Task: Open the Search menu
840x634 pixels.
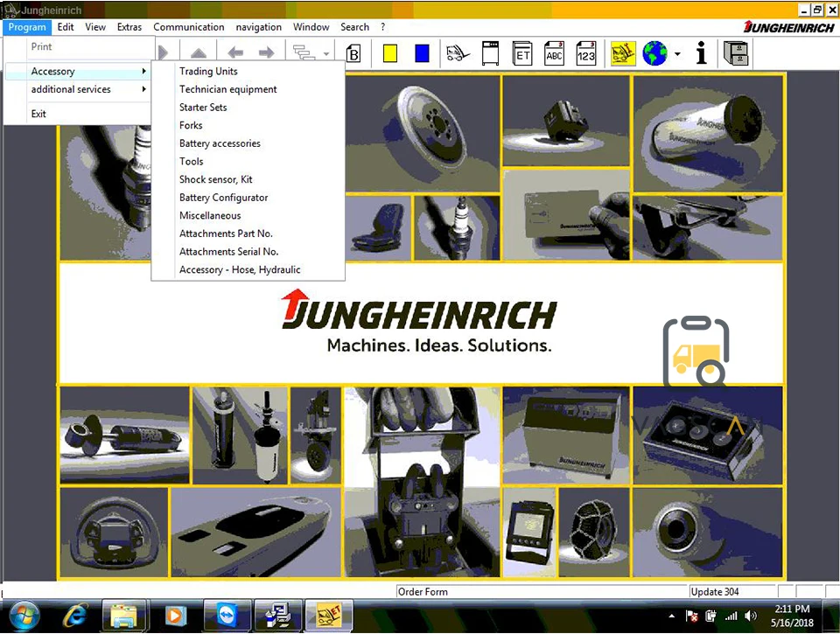Action: 354,27
